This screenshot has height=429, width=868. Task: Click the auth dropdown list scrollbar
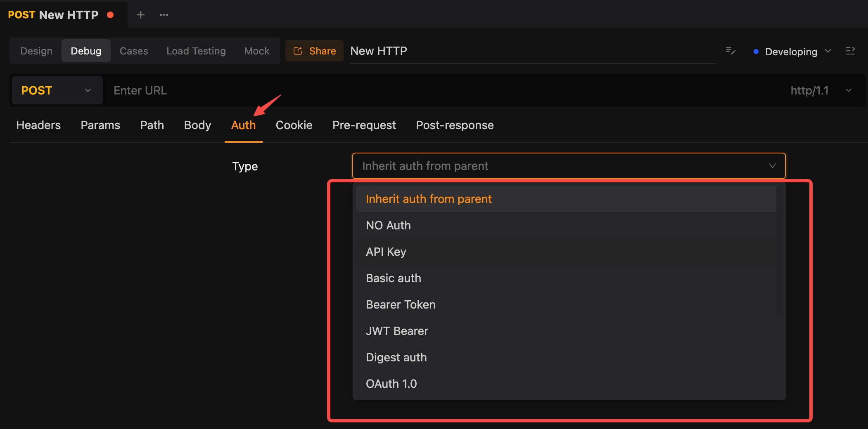780,250
